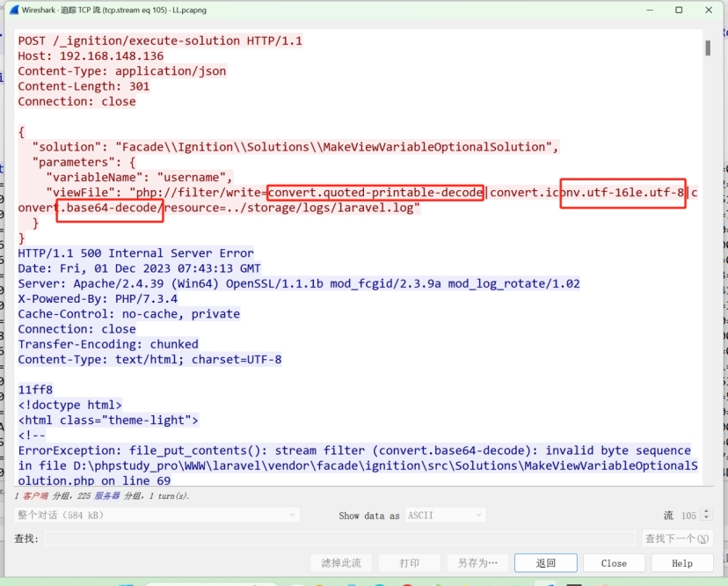Click the "olution.php on line 69" text
The width and height of the screenshot is (728, 586).
94,480
